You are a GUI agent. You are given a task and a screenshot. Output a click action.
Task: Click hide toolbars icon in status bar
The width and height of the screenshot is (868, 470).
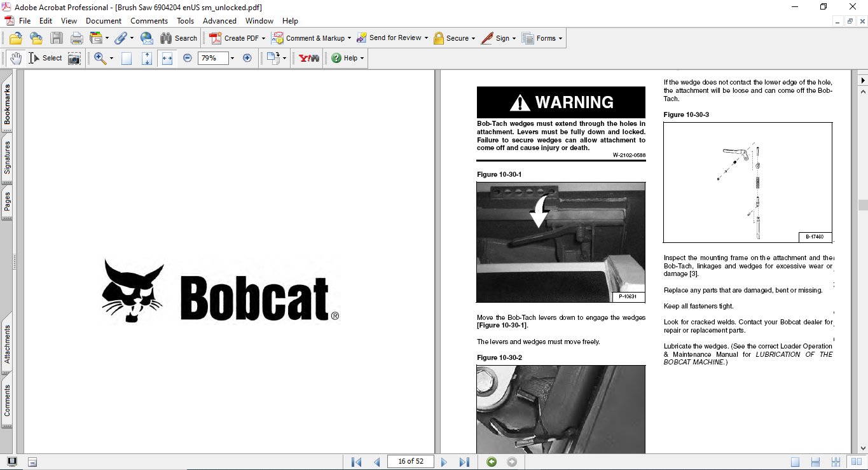pyautogui.click(x=32, y=462)
